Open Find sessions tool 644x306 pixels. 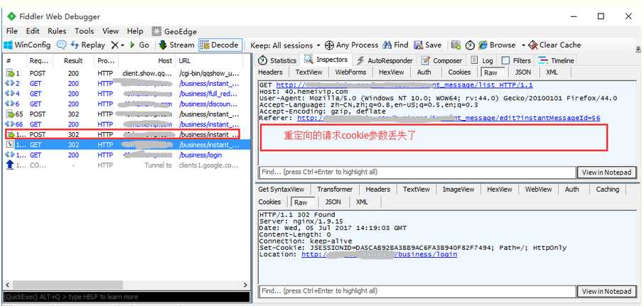pos(395,45)
